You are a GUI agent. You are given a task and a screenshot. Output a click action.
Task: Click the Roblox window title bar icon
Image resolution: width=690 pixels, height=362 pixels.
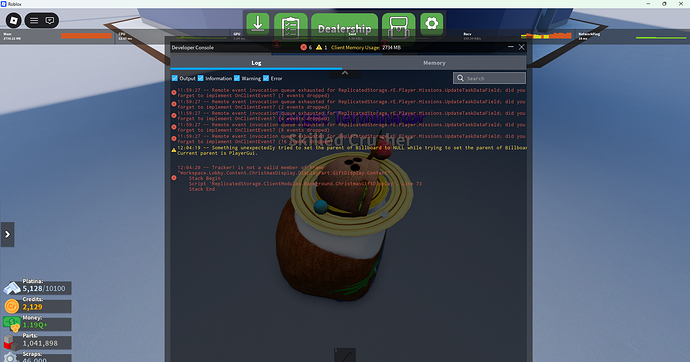tap(4, 4)
